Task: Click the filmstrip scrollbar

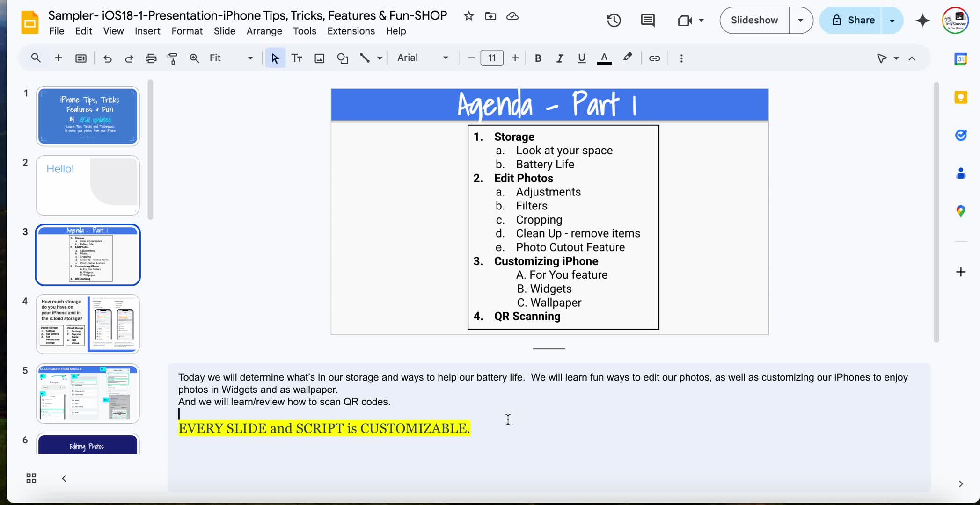Action: 150,150
